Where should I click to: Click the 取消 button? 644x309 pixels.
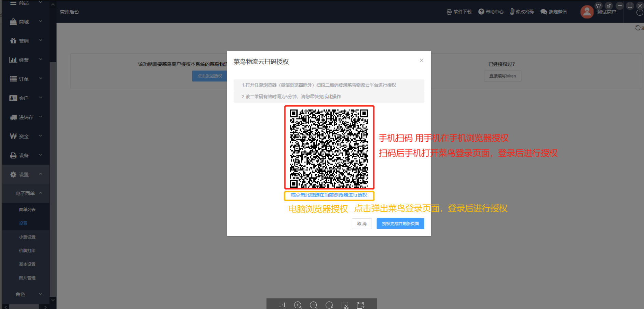pos(362,224)
